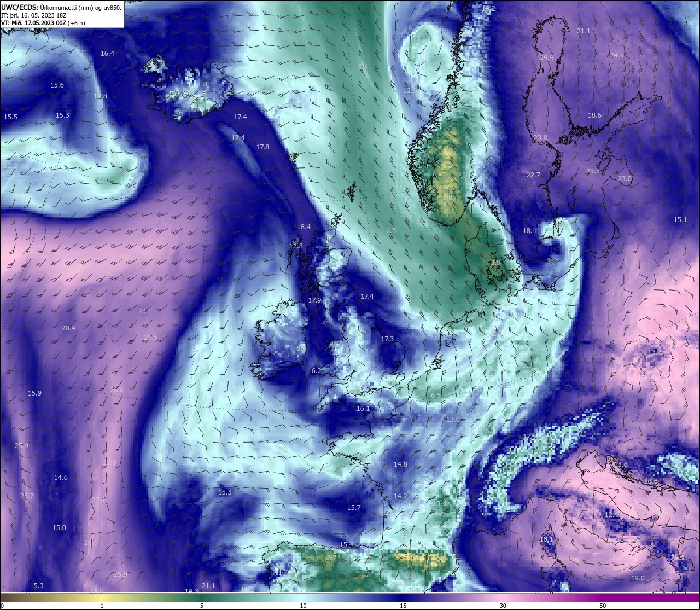Click the 11.8 value label
700x610 pixels.
pos(296,246)
